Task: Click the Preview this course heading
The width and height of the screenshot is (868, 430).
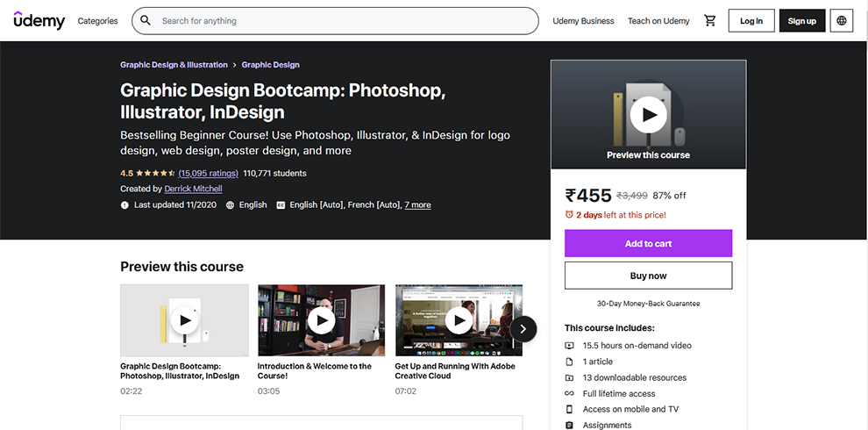Action: [x=181, y=267]
